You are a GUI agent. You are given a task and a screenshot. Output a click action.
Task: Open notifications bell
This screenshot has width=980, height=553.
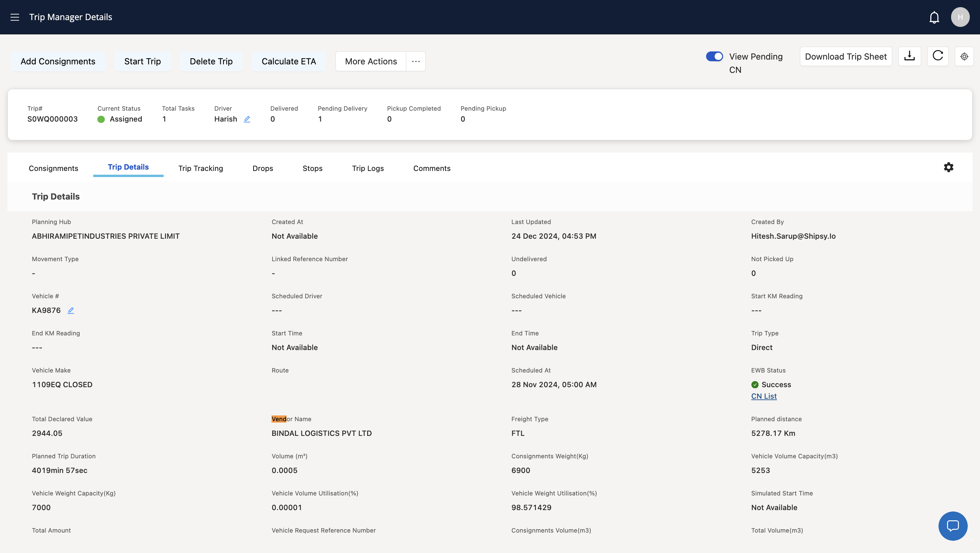(x=934, y=17)
